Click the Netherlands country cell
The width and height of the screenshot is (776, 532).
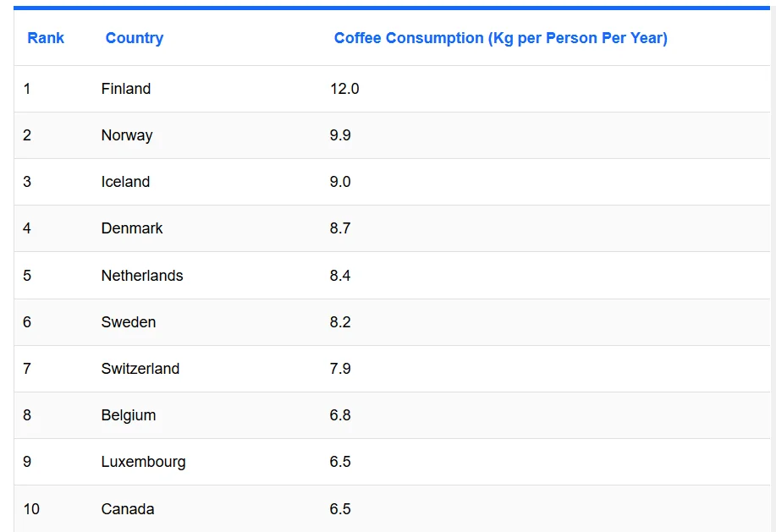click(x=142, y=276)
